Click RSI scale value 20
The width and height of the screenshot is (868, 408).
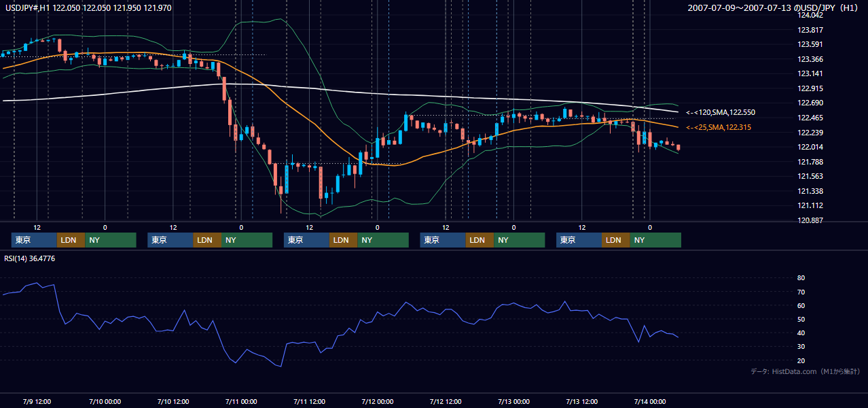pyautogui.click(x=801, y=360)
